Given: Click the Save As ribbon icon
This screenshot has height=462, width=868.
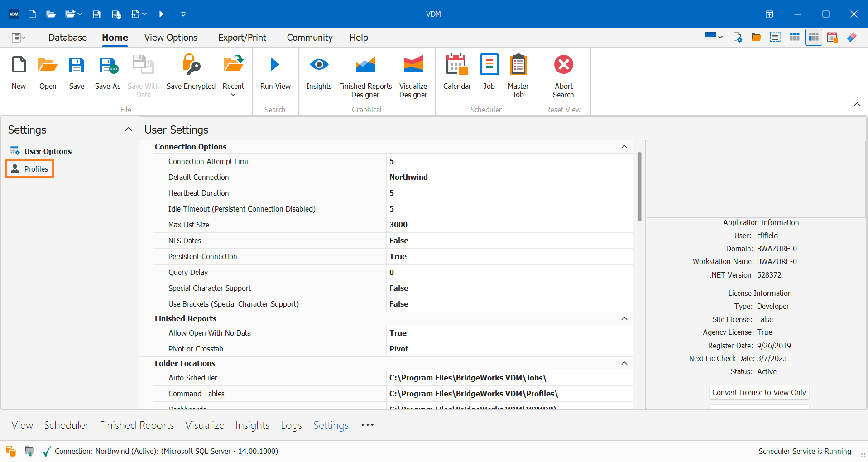Looking at the screenshot, I should (108, 72).
